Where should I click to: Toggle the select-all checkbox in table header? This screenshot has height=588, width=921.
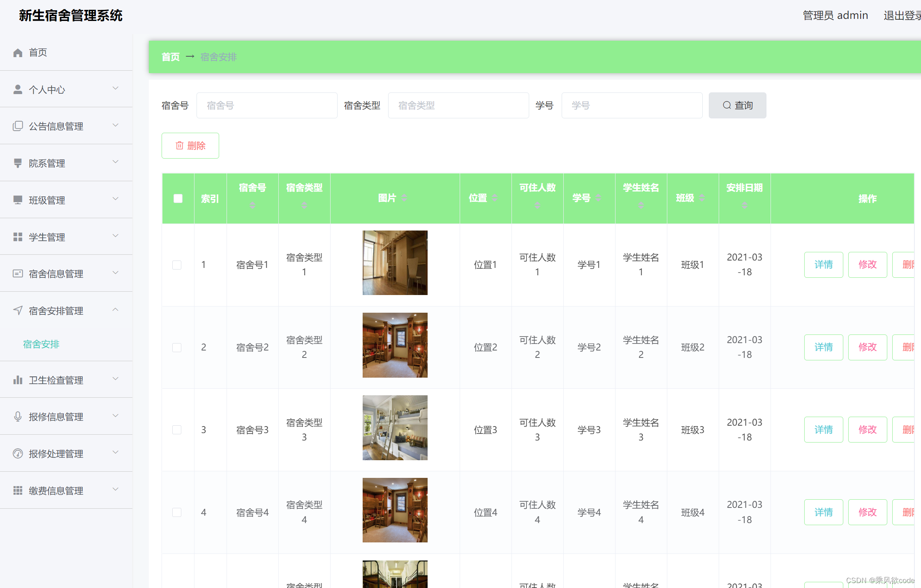(178, 198)
